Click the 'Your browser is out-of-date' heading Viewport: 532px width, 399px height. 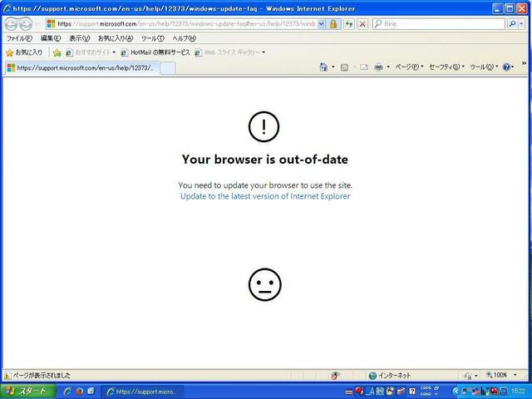click(x=265, y=159)
